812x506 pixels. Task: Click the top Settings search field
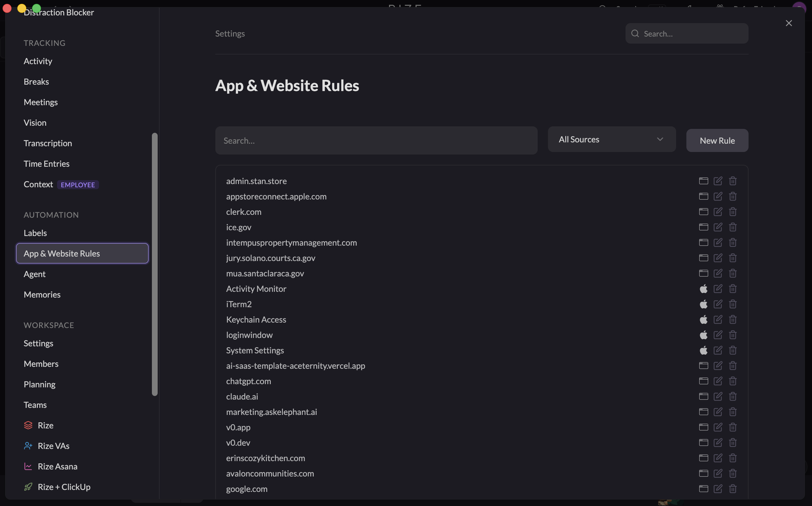687,33
